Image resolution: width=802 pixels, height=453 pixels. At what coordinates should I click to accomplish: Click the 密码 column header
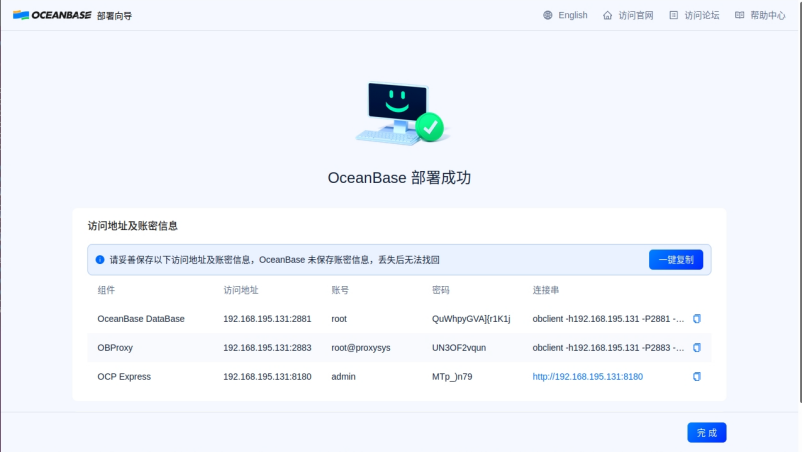440,290
